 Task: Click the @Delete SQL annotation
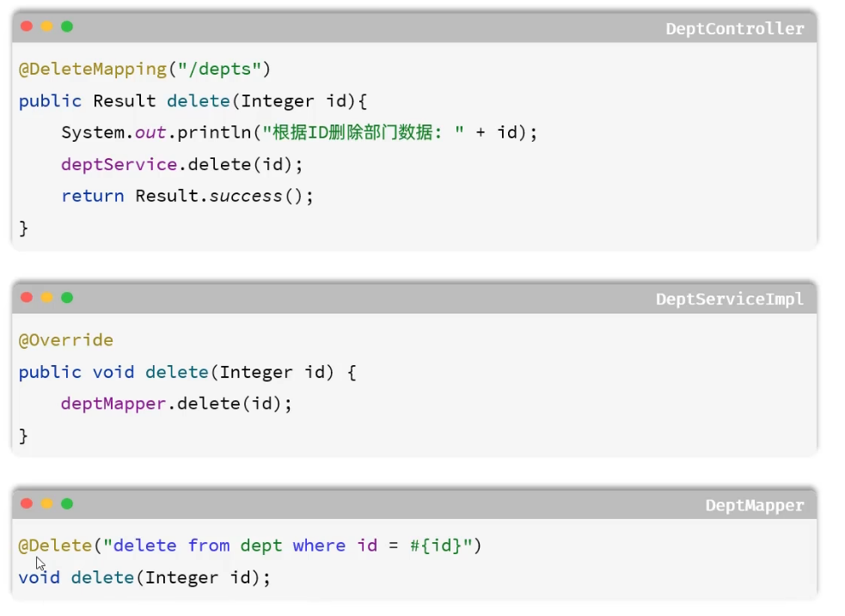(x=250, y=546)
